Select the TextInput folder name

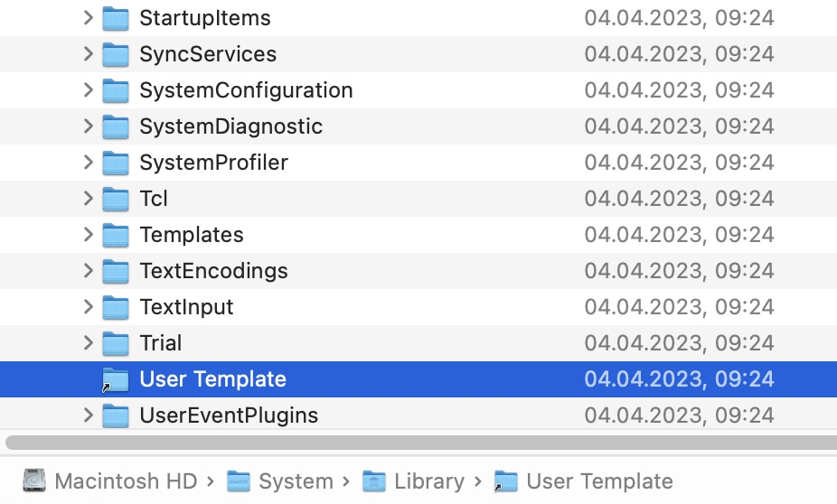[186, 307]
